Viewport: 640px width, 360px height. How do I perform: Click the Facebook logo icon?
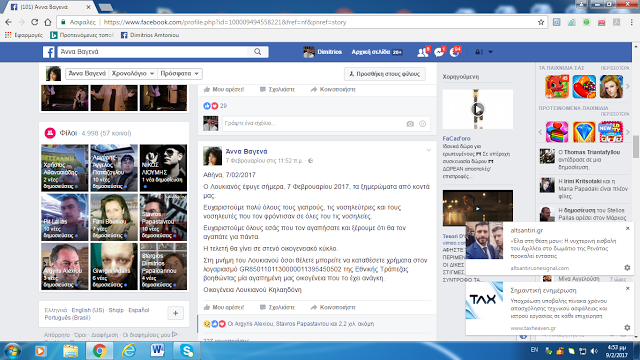pyautogui.click(x=49, y=52)
